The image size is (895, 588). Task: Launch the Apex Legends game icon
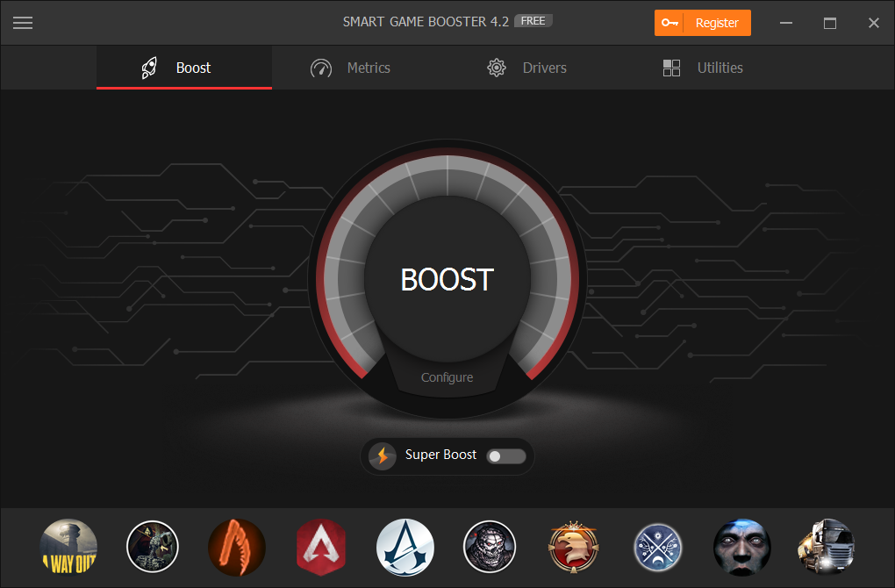point(321,547)
